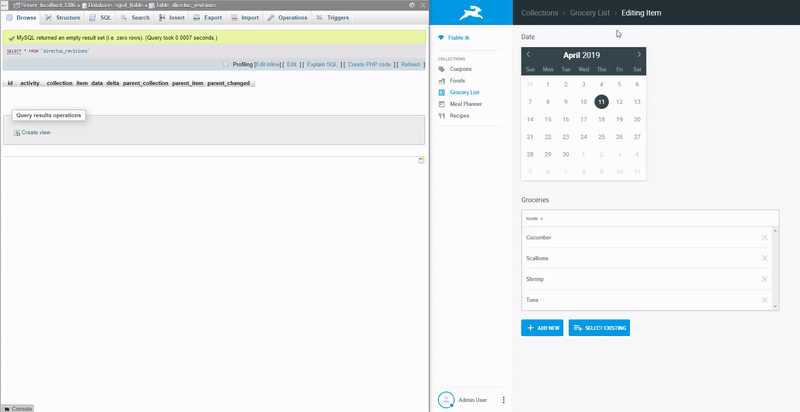The height and width of the screenshot is (412, 800).
Task: Remove Tuna from the groceries list
Action: 764,300
